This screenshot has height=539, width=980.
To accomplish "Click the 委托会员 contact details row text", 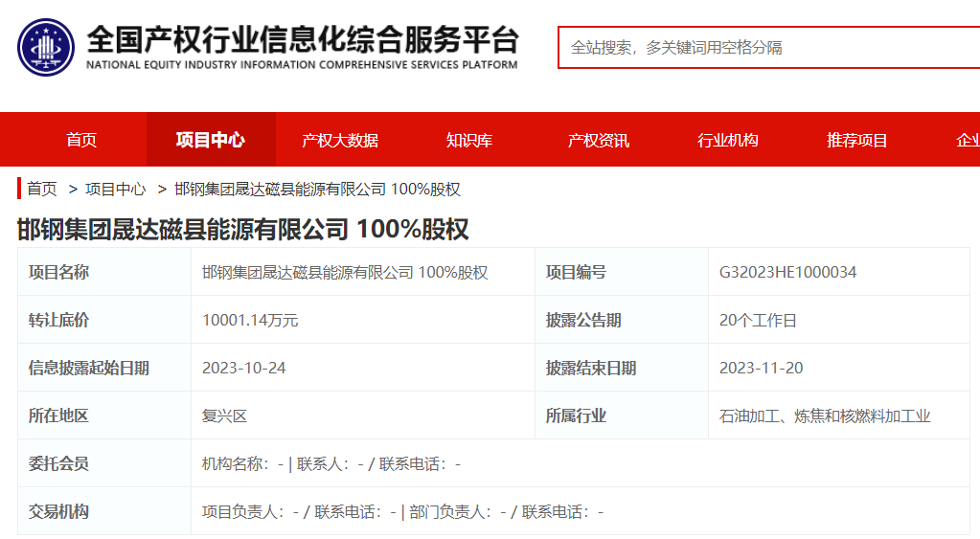I will click(x=331, y=464).
